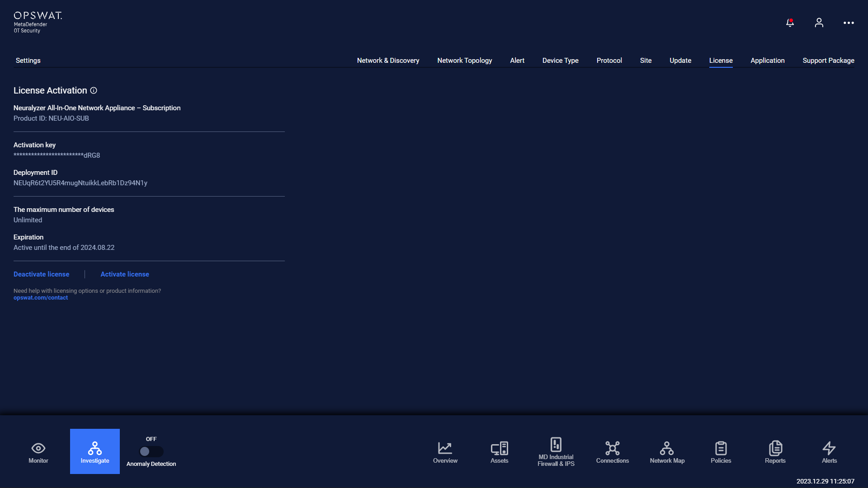Switch to Network Topology tab
Viewport: 868px width, 488px height.
pos(464,61)
